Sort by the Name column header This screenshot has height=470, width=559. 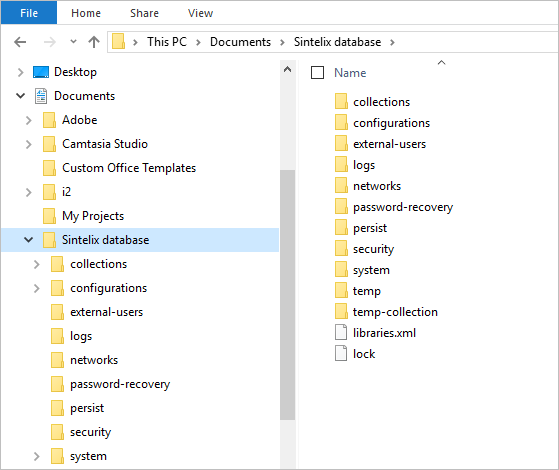[350, 73]
